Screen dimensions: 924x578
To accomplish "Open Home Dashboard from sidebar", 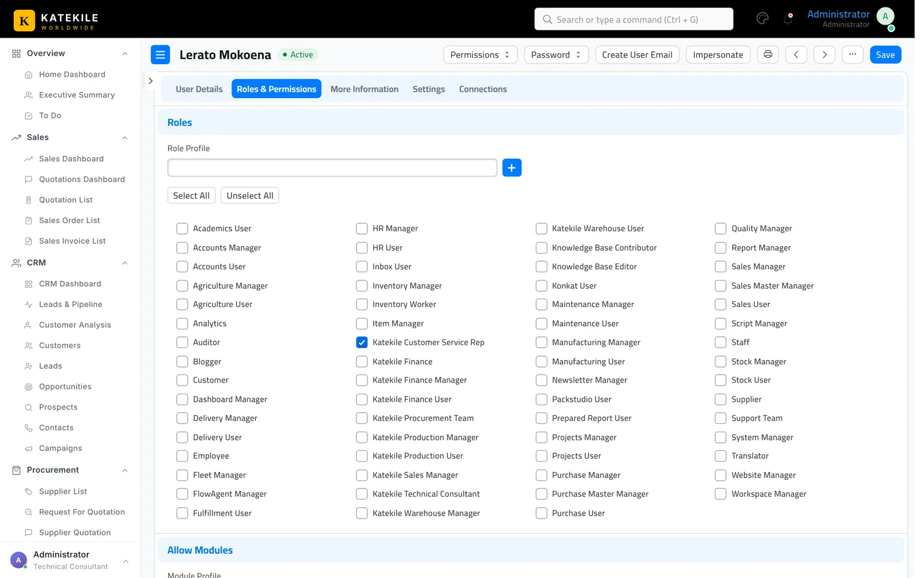I will click(72, 75).
